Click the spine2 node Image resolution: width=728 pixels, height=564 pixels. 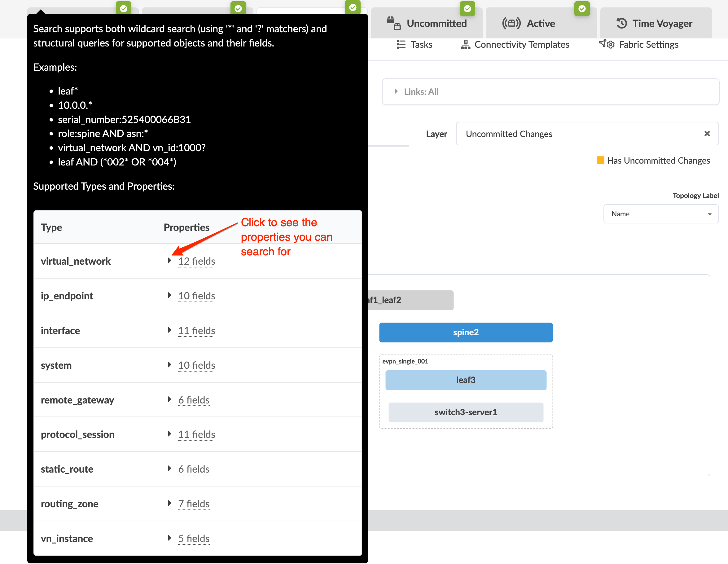465,332
